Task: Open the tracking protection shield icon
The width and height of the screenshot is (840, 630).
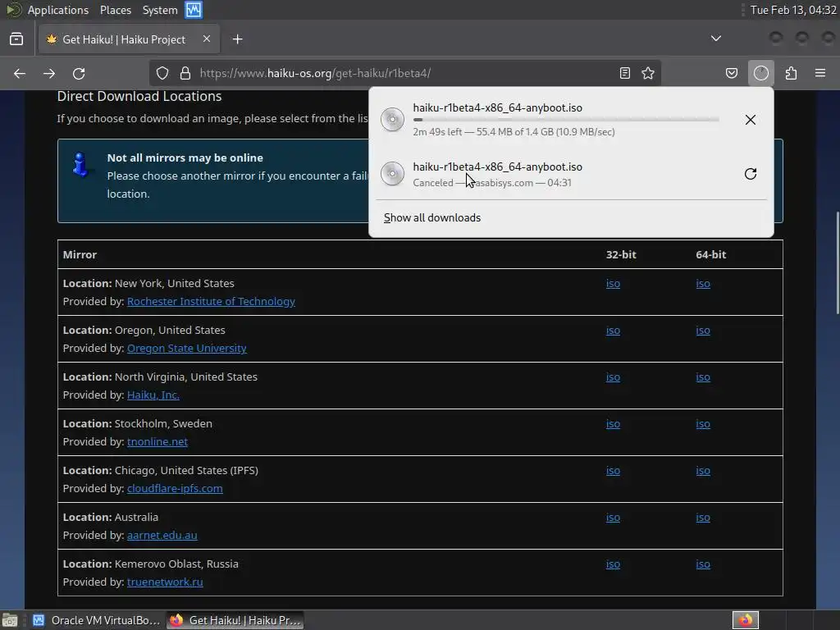Action: [x=162, y=73]
